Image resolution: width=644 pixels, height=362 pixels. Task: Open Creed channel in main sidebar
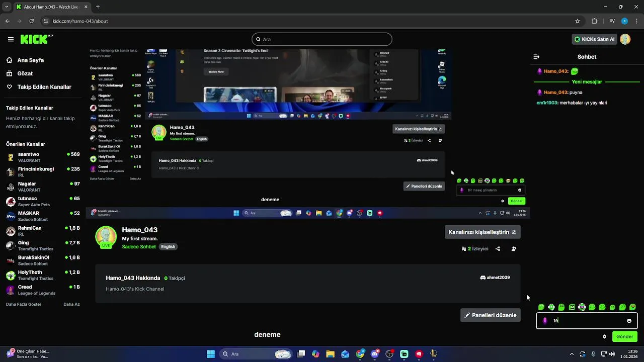pyautogui.click(x=43, y=290)
